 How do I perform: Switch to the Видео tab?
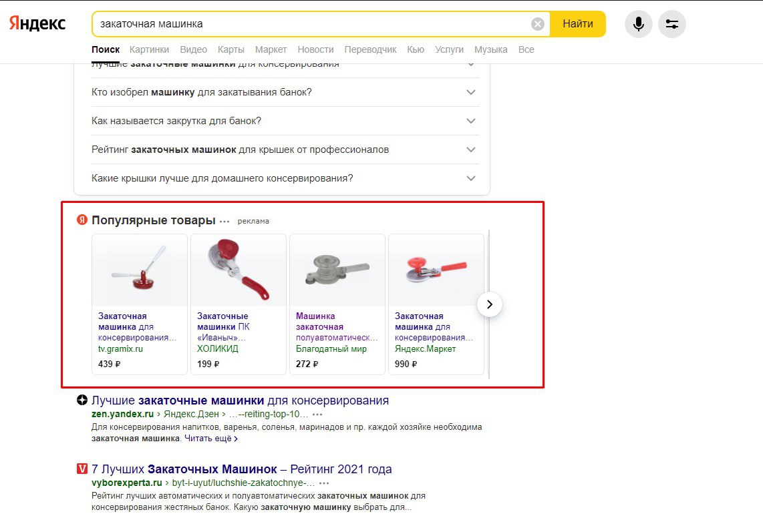[x=194, y=49]
